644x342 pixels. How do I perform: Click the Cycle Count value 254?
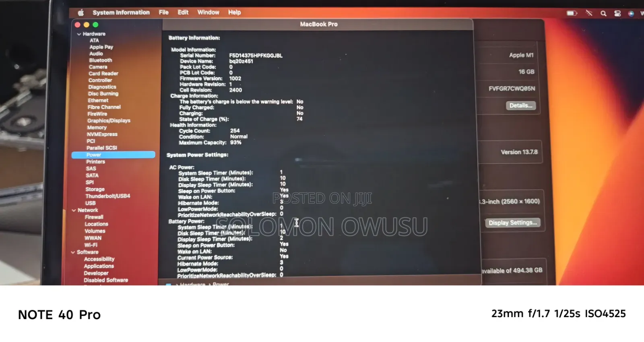pyautogui.click(x=235, y=131)
